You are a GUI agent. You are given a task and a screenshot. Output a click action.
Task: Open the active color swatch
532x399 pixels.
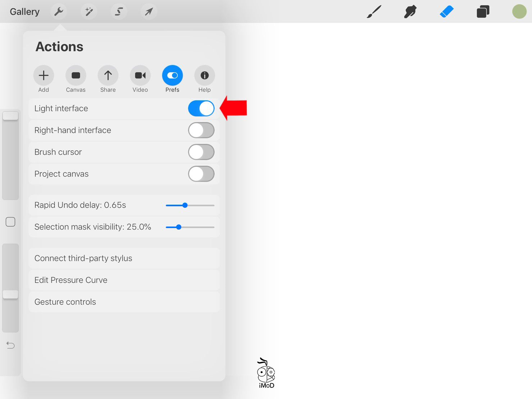pyautogui.click(x=519, y=11)
